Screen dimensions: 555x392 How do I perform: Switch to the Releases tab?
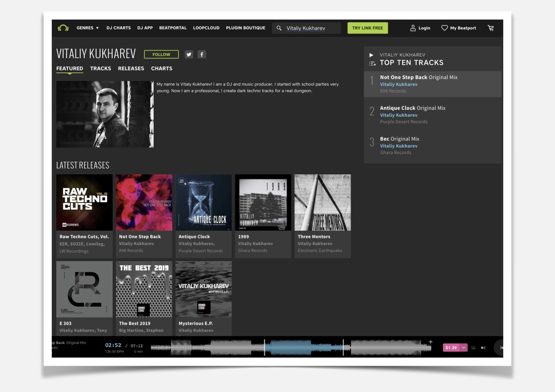click(x=131, y=68)
